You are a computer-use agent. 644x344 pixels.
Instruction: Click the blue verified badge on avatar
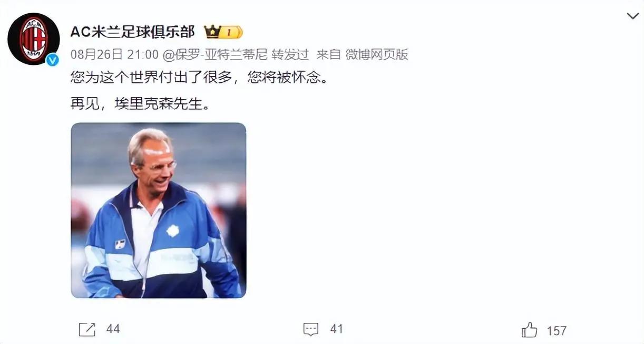pos(52,60)
